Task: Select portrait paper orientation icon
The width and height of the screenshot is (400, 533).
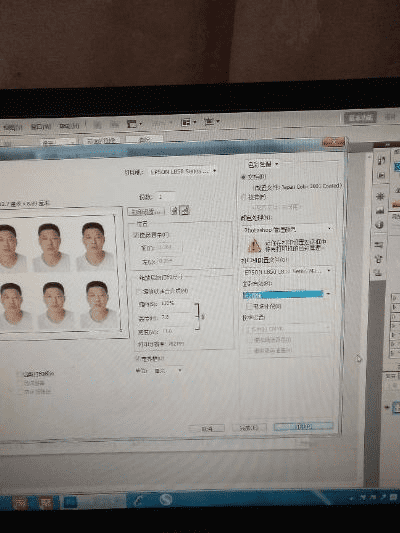Action: [175, 210]
